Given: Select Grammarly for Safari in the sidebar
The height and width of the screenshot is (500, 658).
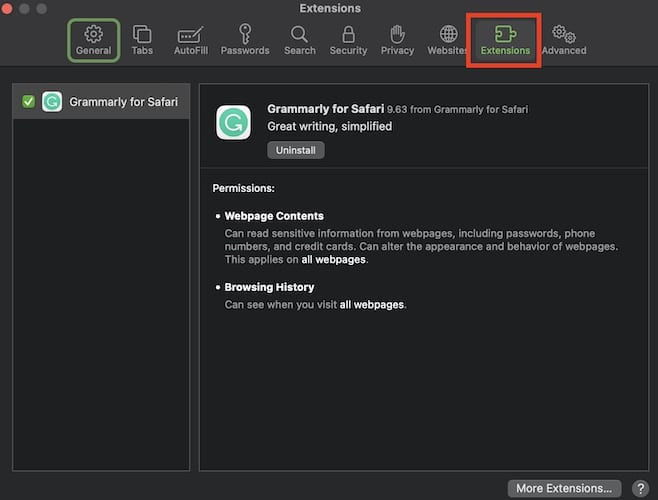Looking at the screenshot, I should [123, 101].
